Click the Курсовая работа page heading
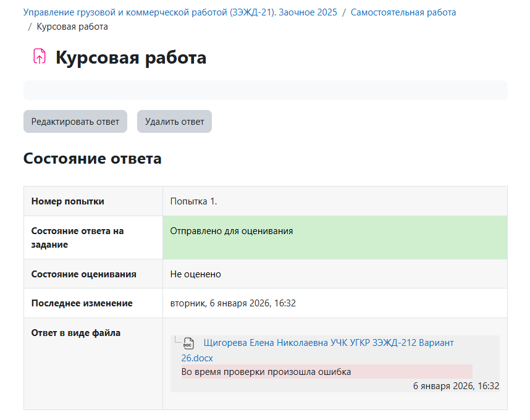 coord(131,58)
